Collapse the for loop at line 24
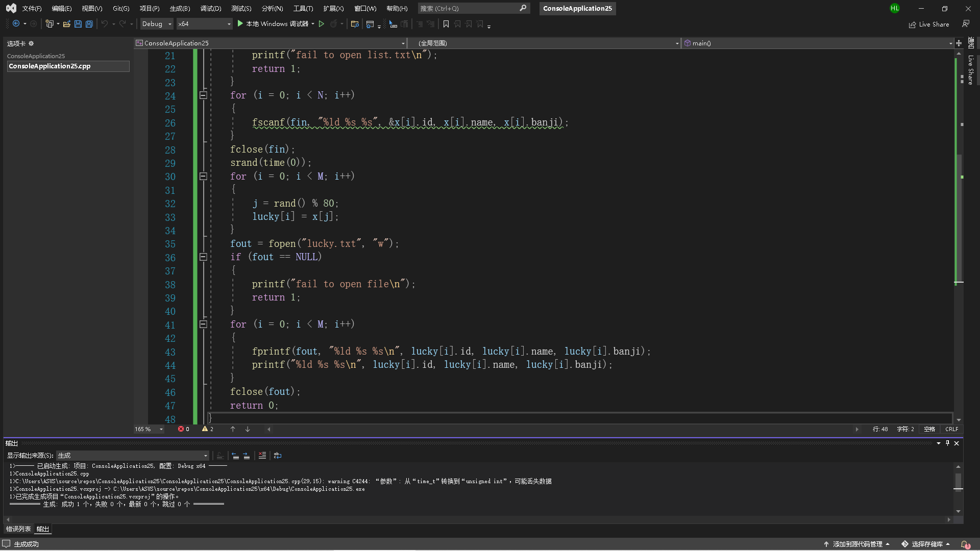This screenshot has width=980, height=551. click(x=203, y=95)
